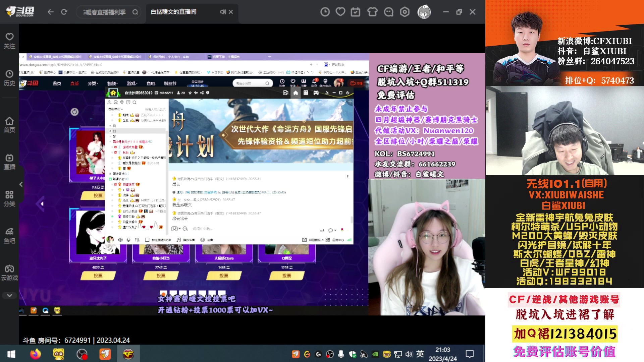Open the gamepad emoji dropdown in chat input
The height and width of the screenshot is (362, 644).
[x=176, y=229]
